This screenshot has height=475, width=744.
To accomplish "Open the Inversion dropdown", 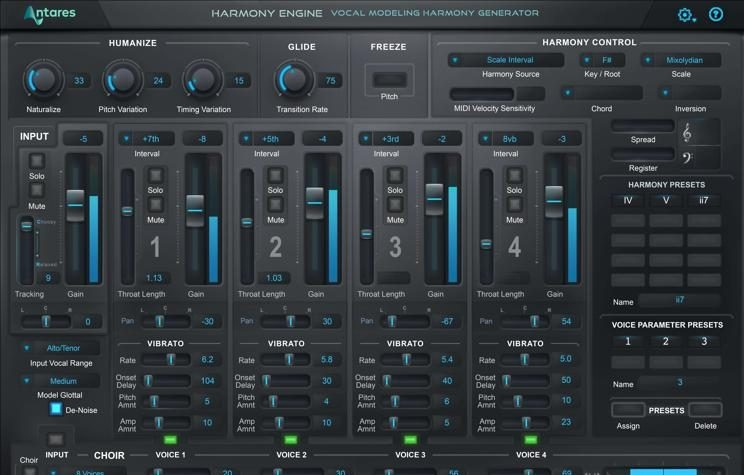I will point(690,93).
